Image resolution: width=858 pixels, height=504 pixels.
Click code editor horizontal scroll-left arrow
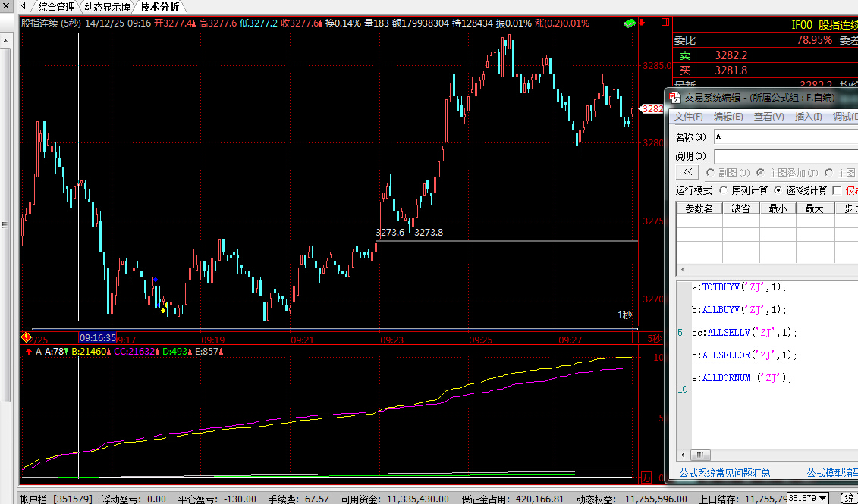pyautogui.click(x=682, y=455)
